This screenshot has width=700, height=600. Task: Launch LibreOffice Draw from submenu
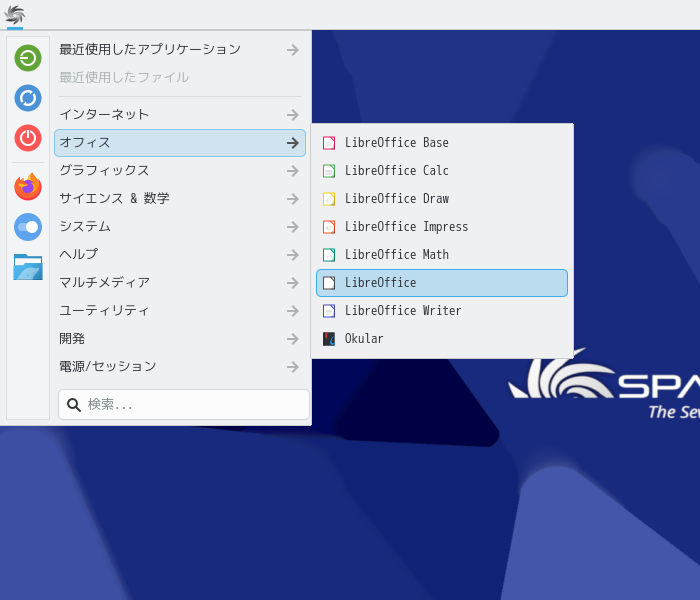coord(442,199)
